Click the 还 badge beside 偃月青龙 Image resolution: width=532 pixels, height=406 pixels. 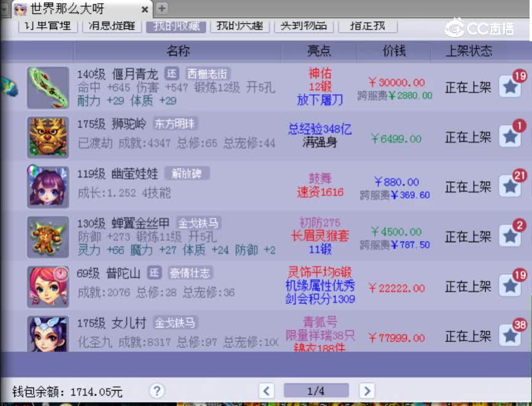tap(172, 74)
